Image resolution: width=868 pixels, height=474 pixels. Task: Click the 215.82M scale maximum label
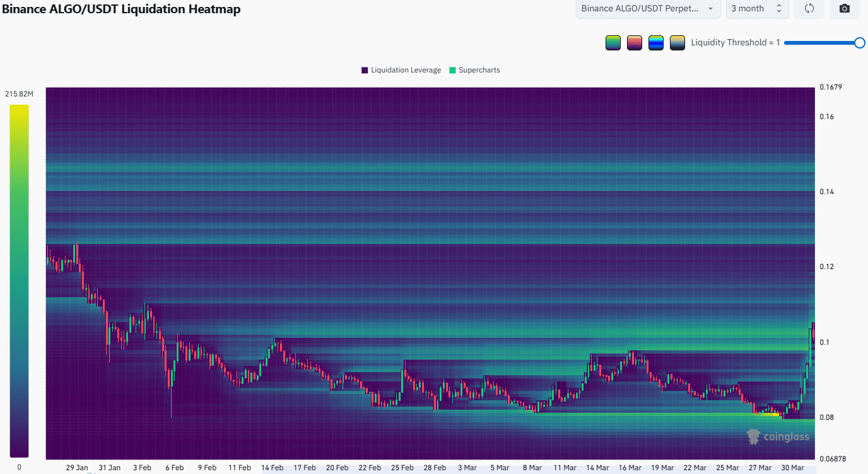point(19,94)
